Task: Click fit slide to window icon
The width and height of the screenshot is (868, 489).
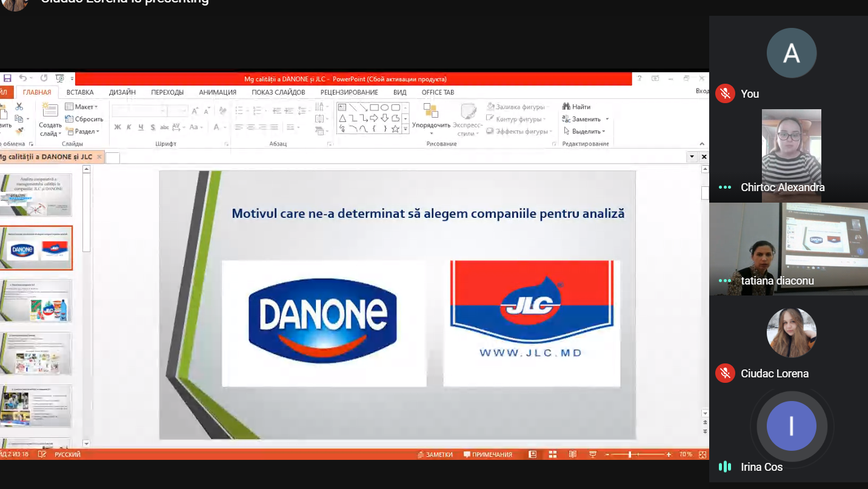Action: [x=703, y=454]
